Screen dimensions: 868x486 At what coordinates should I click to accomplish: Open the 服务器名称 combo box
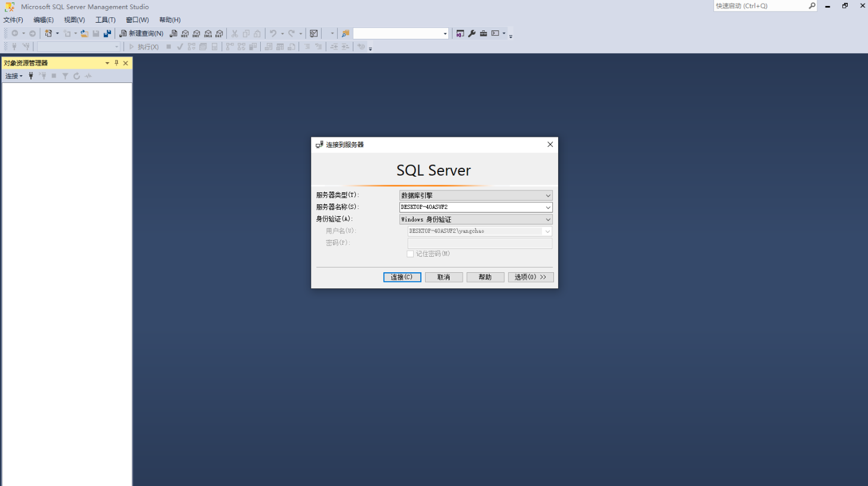click(548, 207)
